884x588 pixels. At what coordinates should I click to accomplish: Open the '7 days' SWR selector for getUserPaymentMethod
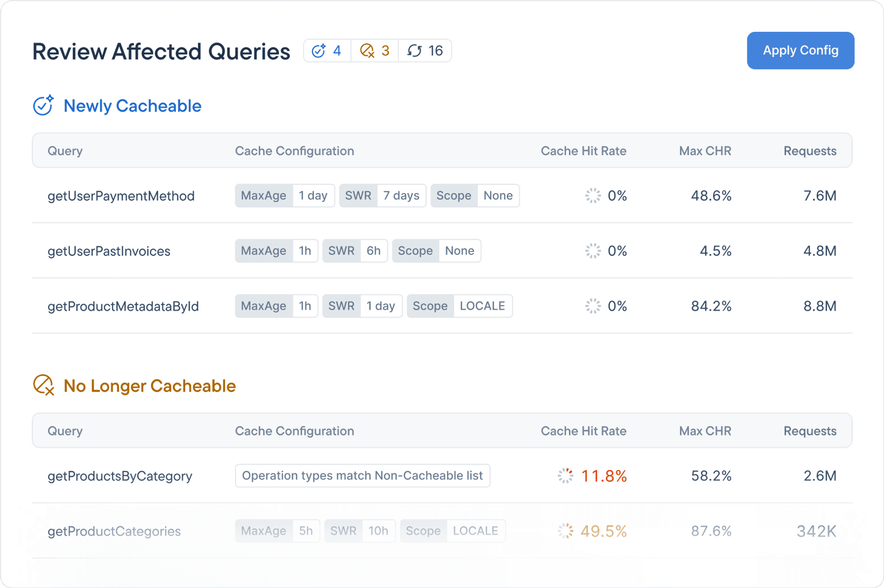pos(401,195)
